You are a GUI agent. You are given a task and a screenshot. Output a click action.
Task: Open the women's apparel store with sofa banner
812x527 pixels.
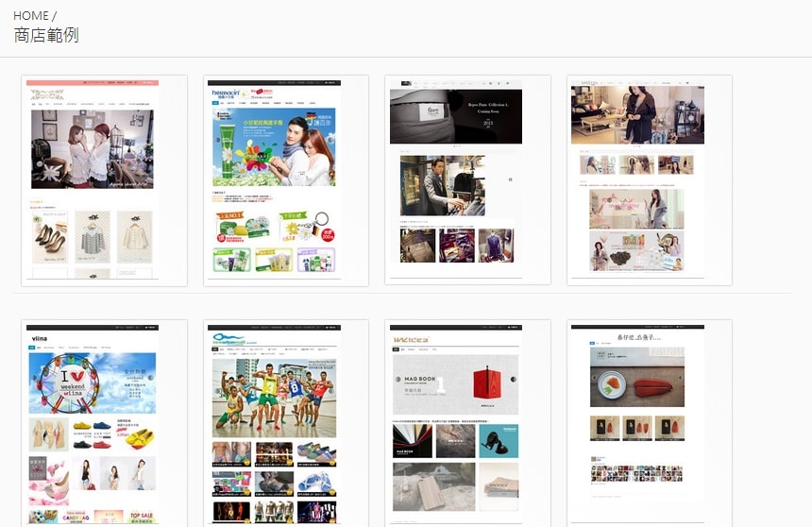click(x=649, y=180)
